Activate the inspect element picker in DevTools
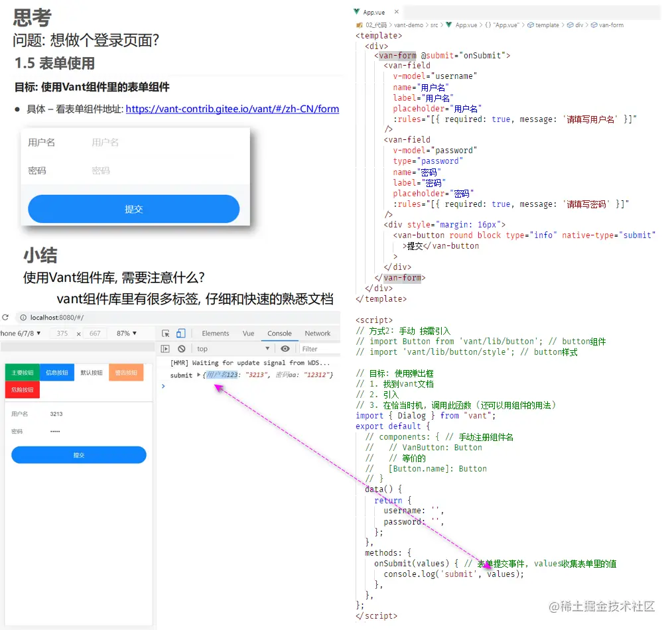Viewport: 672px width, 630px height. [165, 334]
